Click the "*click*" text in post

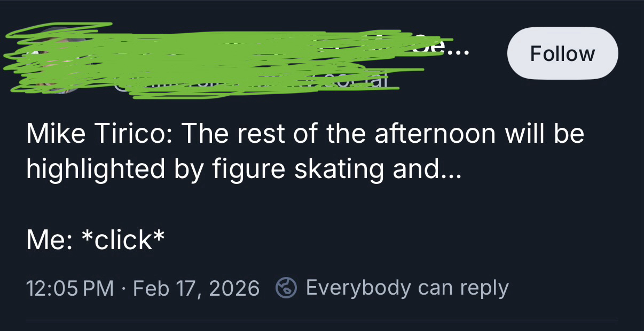122,239
